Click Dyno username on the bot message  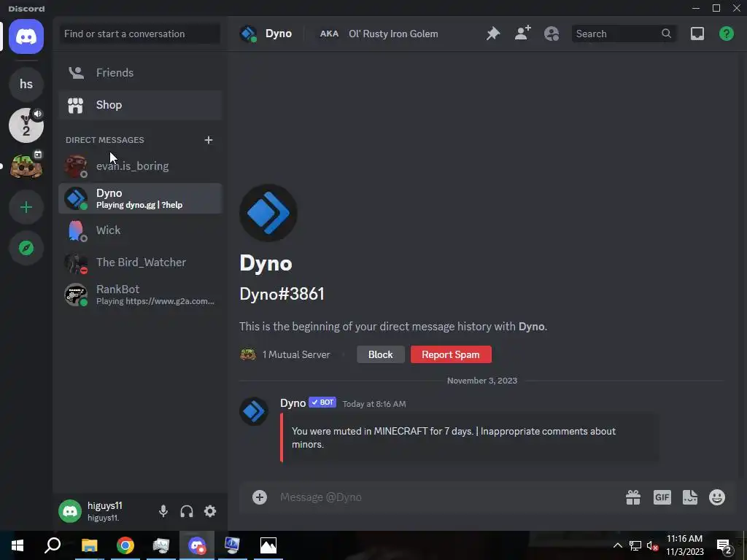coord(293,402)
